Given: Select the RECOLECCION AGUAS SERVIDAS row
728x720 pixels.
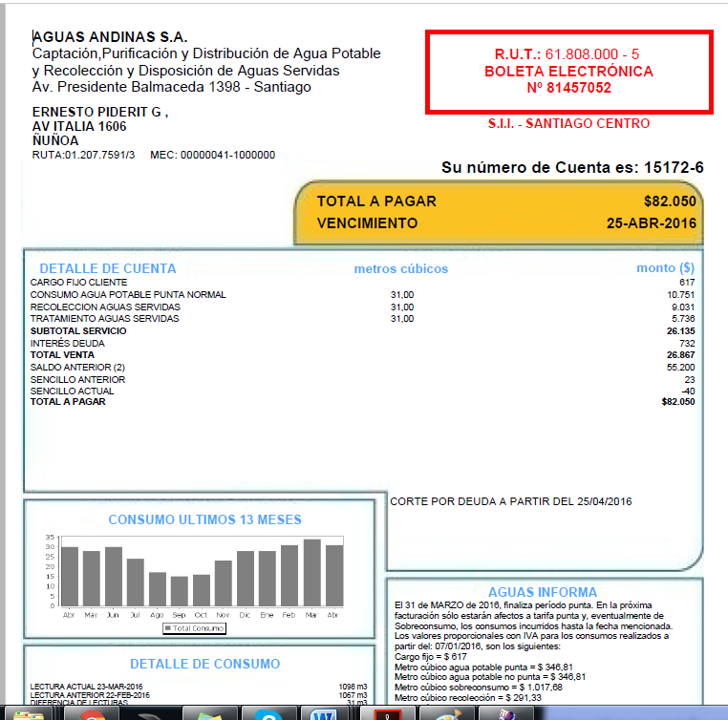Looking at the screenshot, I should (x=362, y=307).
